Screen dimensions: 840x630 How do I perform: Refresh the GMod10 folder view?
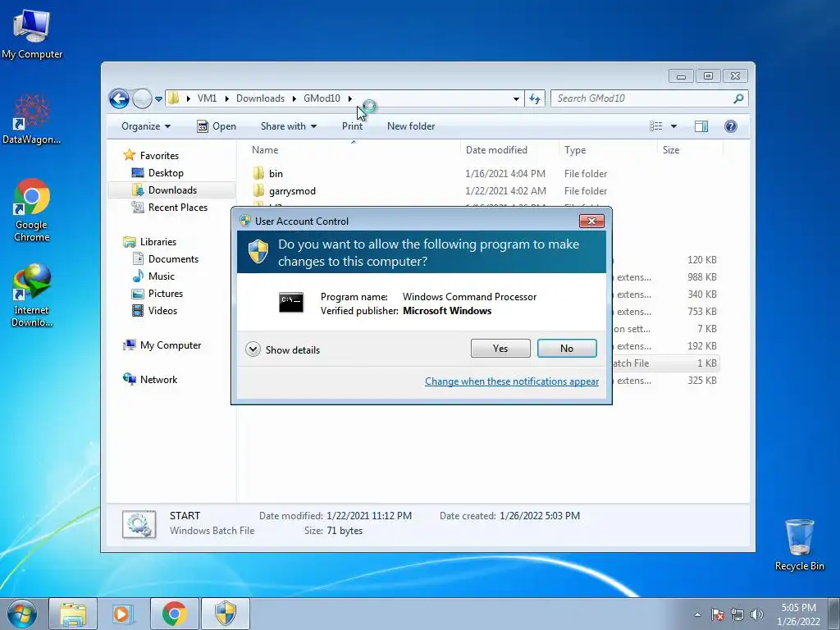[535, 98]
